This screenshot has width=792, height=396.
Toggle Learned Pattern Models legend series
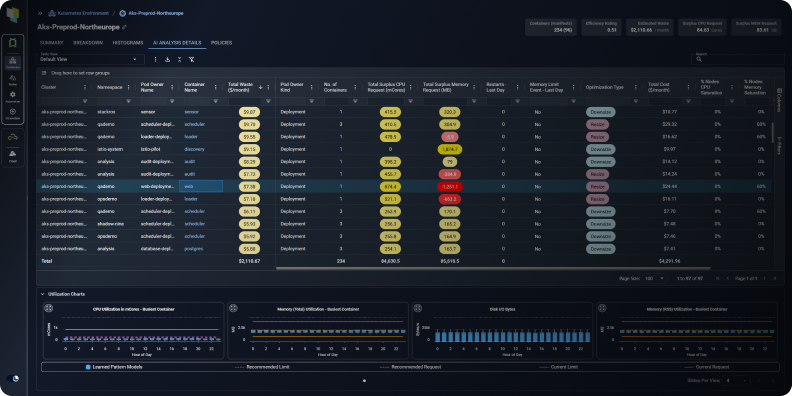coord(114,367)
